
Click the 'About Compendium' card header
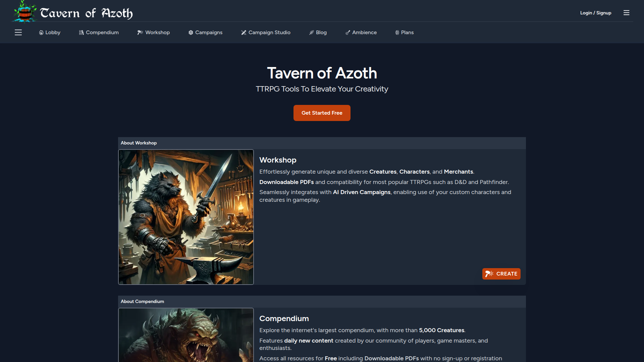[322, 302]
